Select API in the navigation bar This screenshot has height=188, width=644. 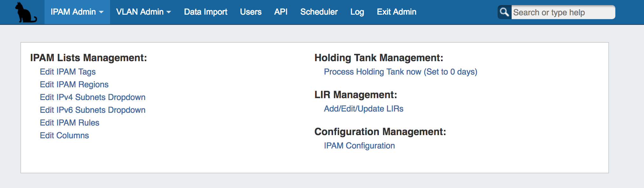tap(281, 12)
